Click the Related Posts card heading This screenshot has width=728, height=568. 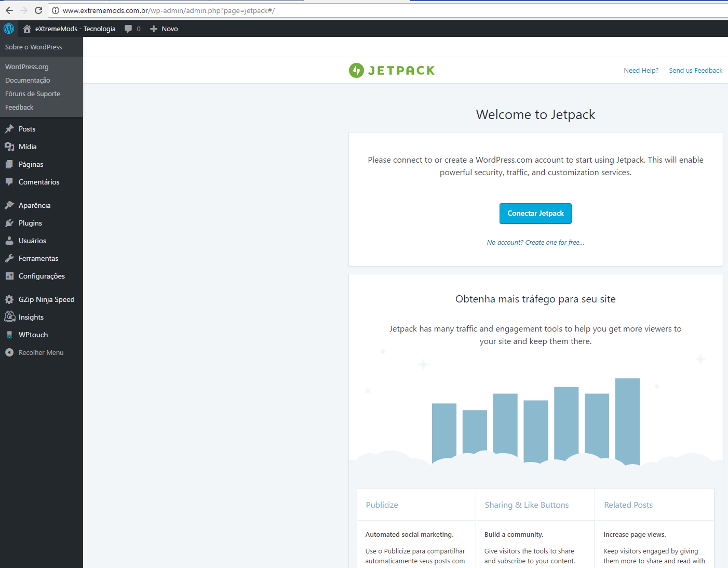[x=628, y=505]
